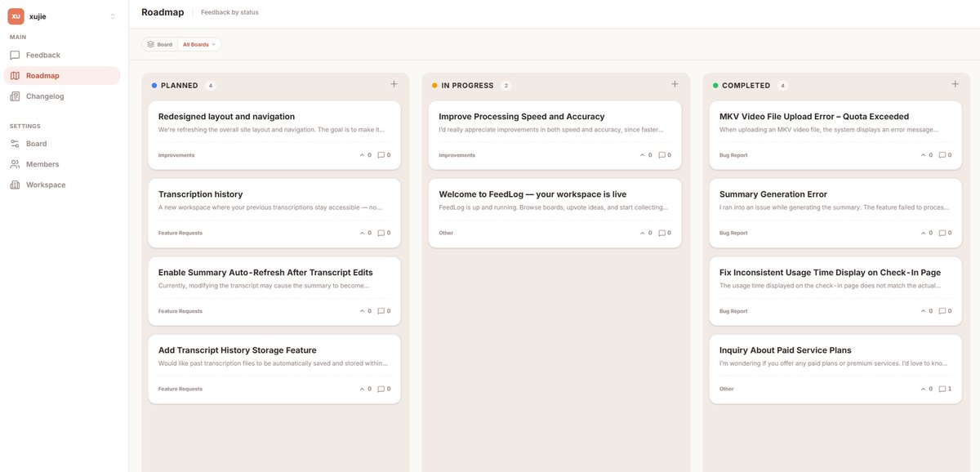The image size is (980, 472).
Task: Upvote MKV Video File Upload Error
Action: [926, 155]
